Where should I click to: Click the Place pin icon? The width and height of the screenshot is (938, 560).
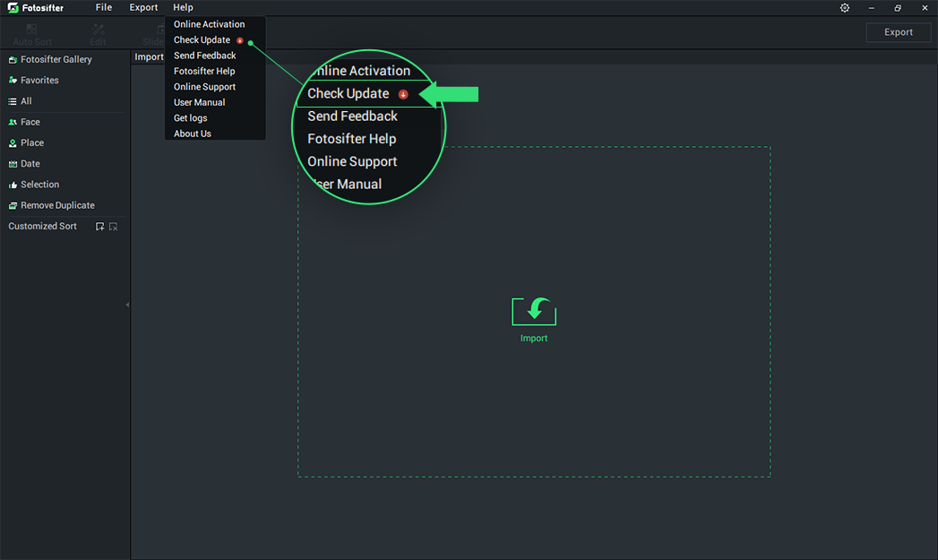click(13, 143)
